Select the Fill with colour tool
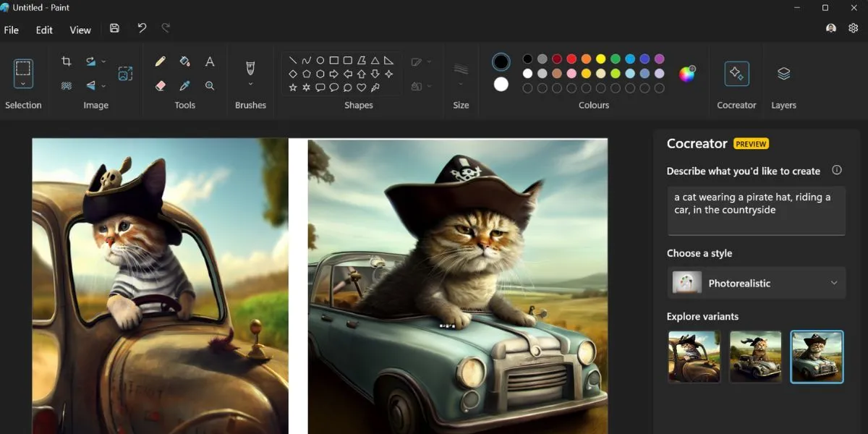 pos(184,61)
